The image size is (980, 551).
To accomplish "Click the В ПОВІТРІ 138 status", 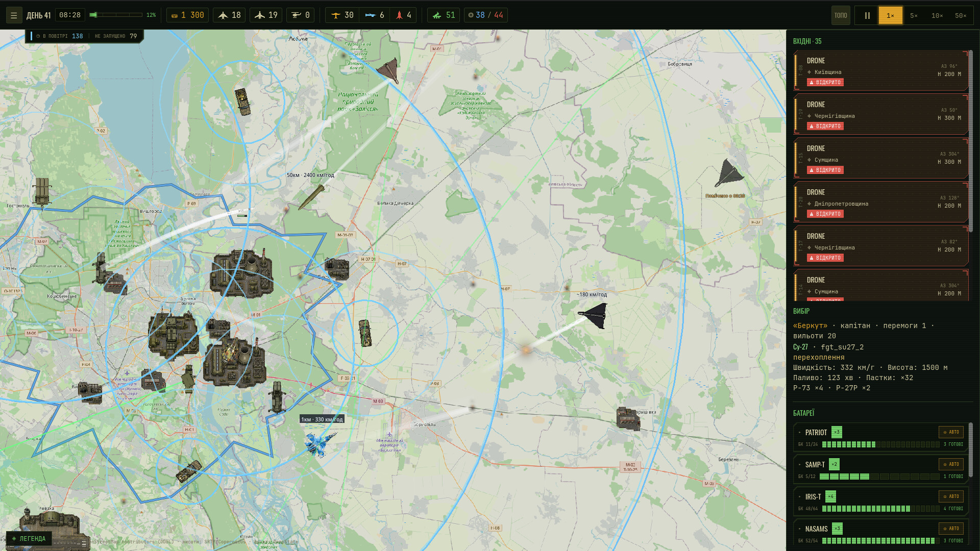I will pos(59,36).
